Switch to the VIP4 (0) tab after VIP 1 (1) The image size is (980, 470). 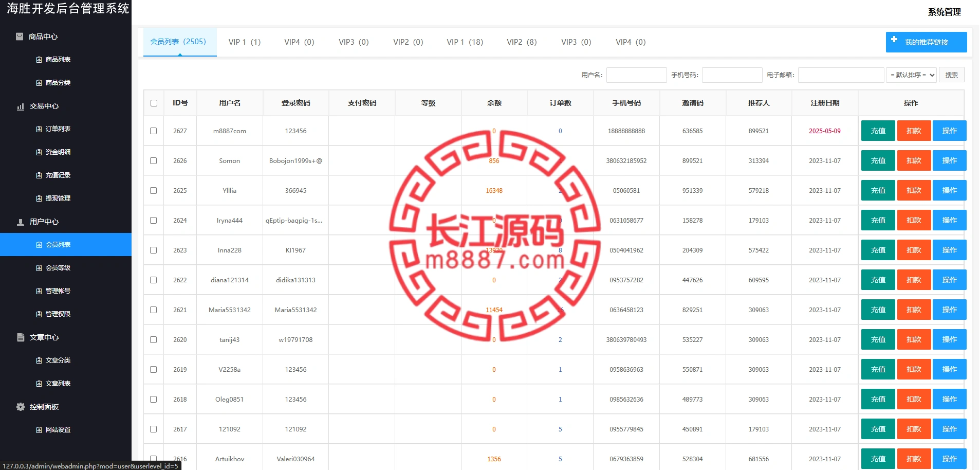pos(299,42)
